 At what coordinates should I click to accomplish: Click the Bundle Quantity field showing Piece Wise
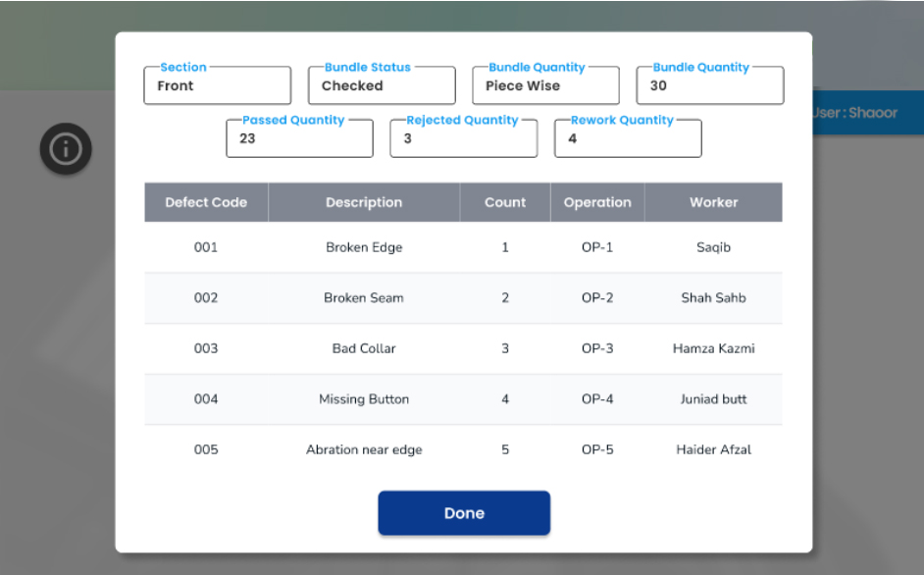[x=545, y=85]
